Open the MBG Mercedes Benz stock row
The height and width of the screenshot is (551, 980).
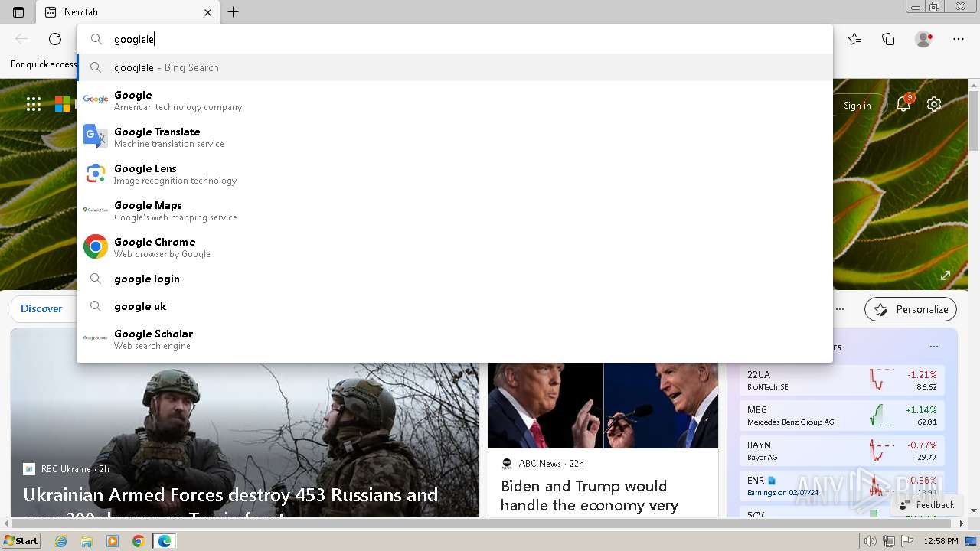pos(841,416)
